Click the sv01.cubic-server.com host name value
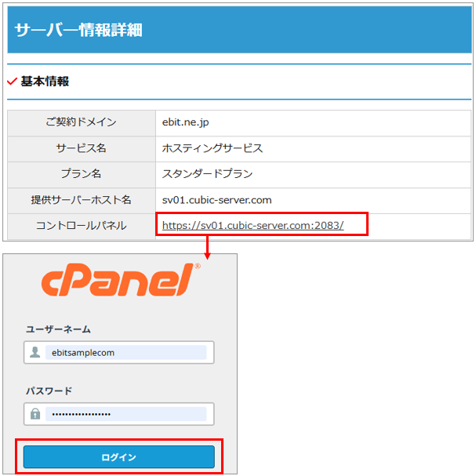The width and height of the screenshot is (476, 476). (x=216, y=200)
